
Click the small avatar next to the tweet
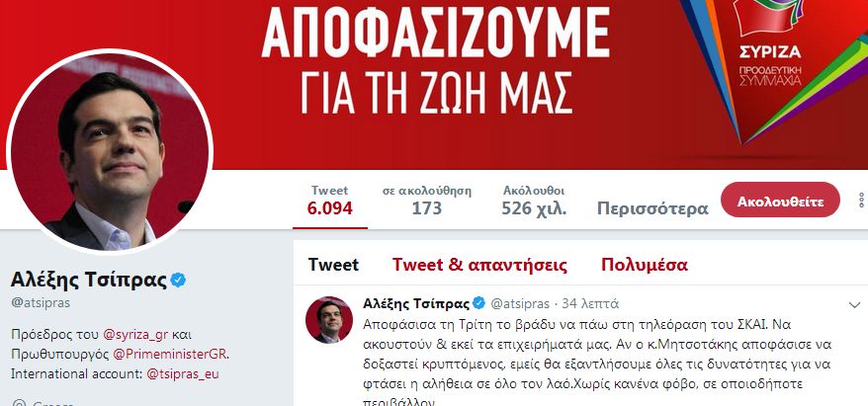pos(329,320)
